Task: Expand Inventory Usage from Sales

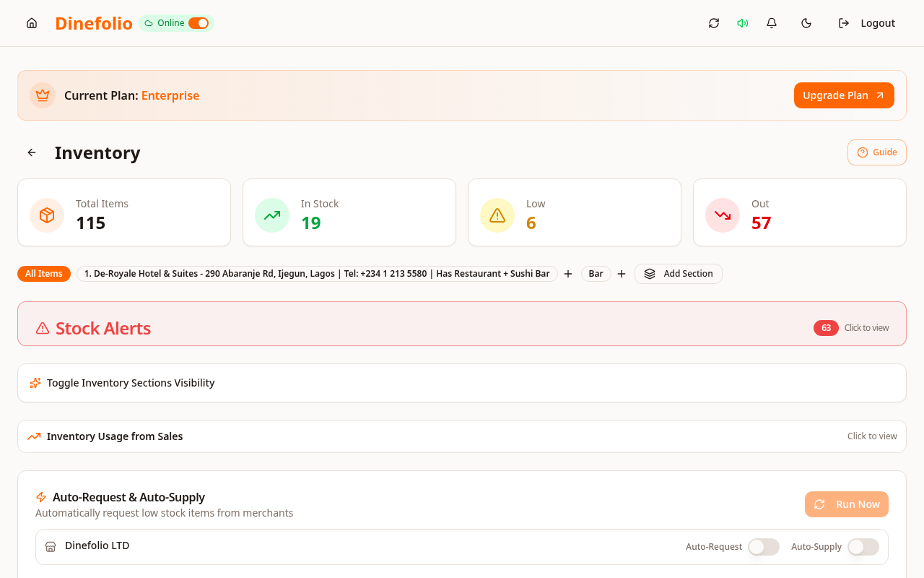Action: point(462,436)
